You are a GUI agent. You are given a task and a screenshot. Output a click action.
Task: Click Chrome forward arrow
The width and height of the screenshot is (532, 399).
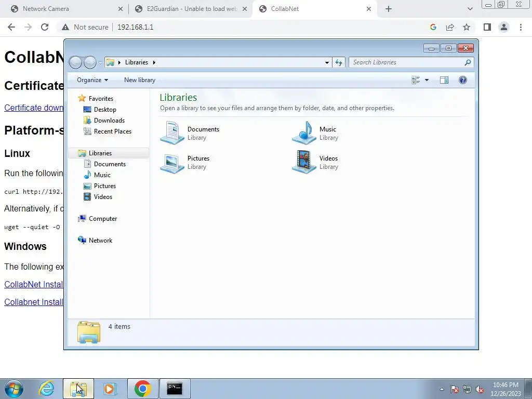(x=28, y=27)
